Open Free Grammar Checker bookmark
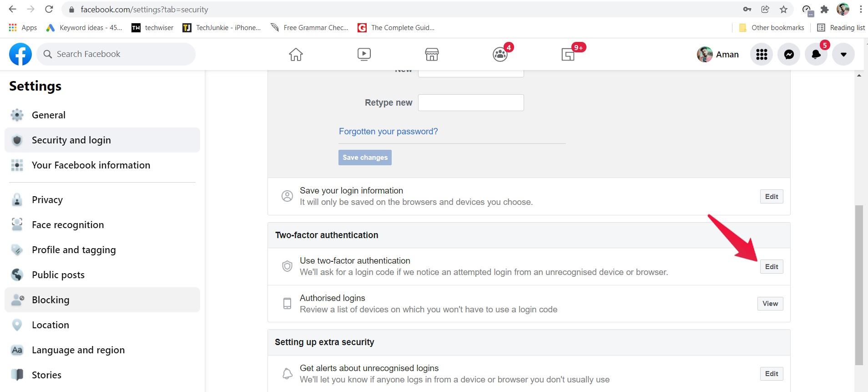The height and width of the screenshot is (392, 868). [x=309, y=28]
